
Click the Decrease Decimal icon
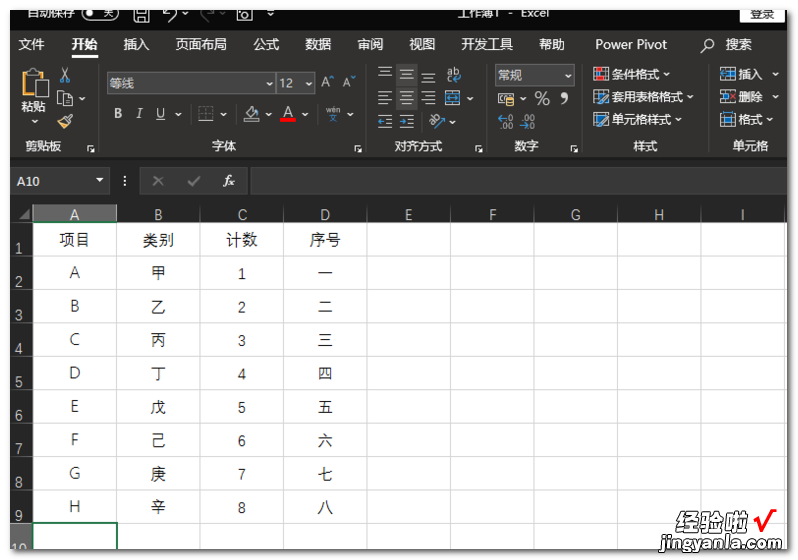528,121
